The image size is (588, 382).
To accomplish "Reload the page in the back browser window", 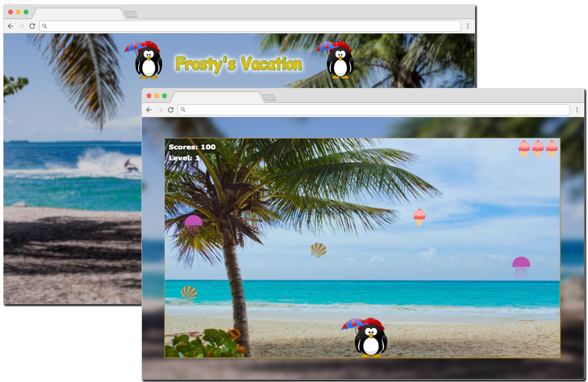I will tap(32, 26).
